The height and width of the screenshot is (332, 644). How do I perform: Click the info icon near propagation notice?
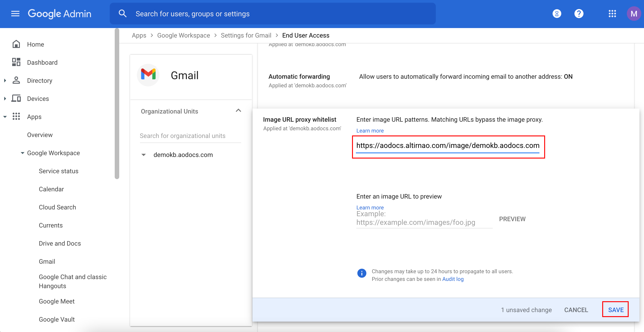362,273
